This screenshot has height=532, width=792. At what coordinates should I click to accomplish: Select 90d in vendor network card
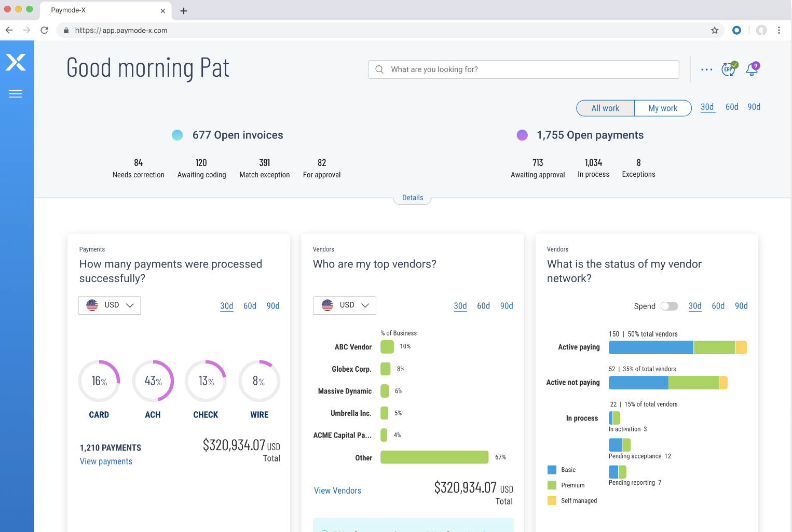click(x=741, y=306)
